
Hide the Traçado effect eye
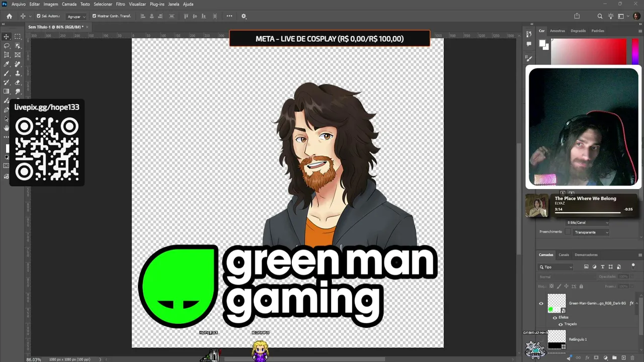click(561, 324)
